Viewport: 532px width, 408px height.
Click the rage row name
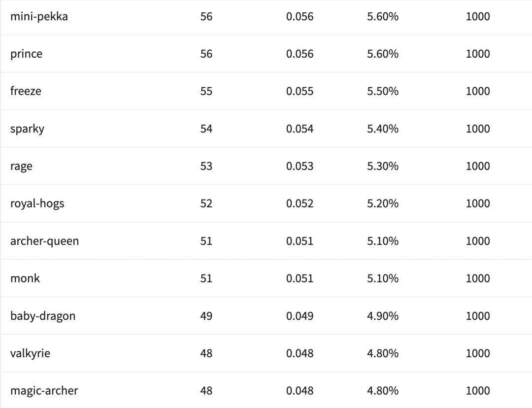[x=21, y=166]
